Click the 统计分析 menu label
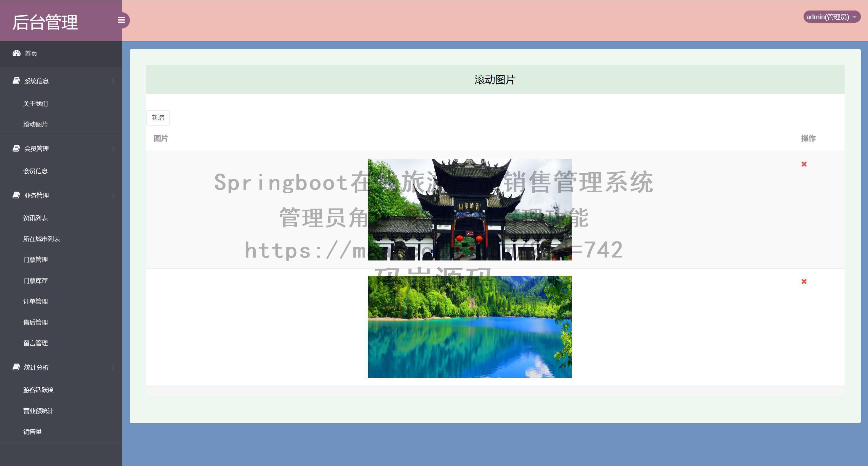 36,367
